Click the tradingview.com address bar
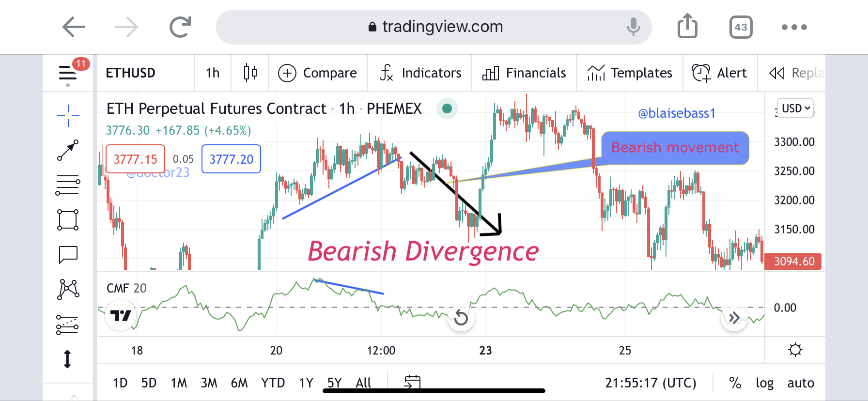Image resolution: width=868 pixels, height=401 pixels. point(434,27)
